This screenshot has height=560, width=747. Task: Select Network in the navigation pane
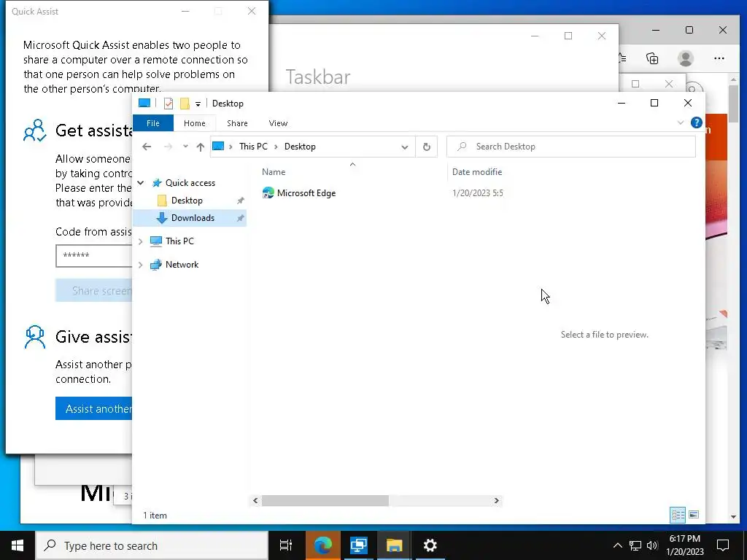click(182, 265)
